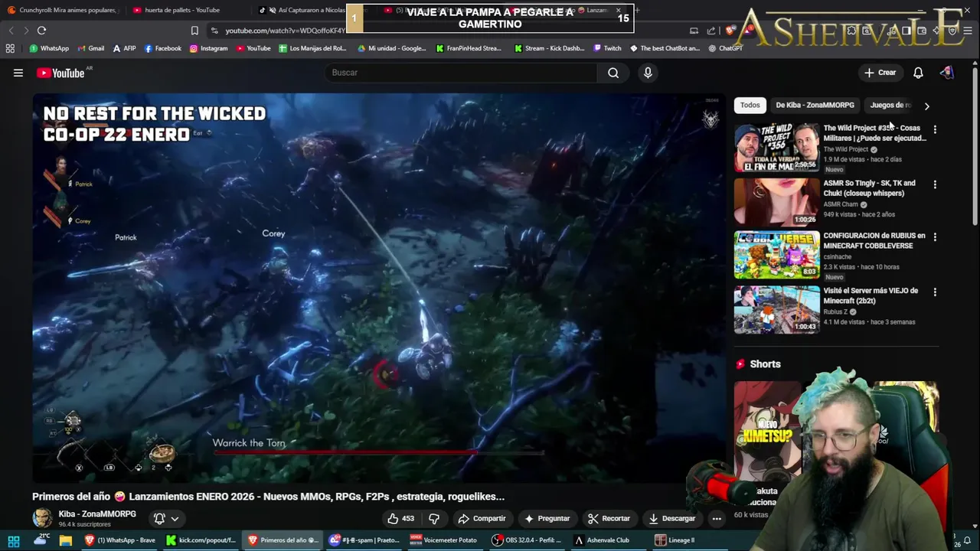The height and width of the screenshot is (551, 980).
Task: Open Facebook bookmark
Action: click(x=162, y=48)
